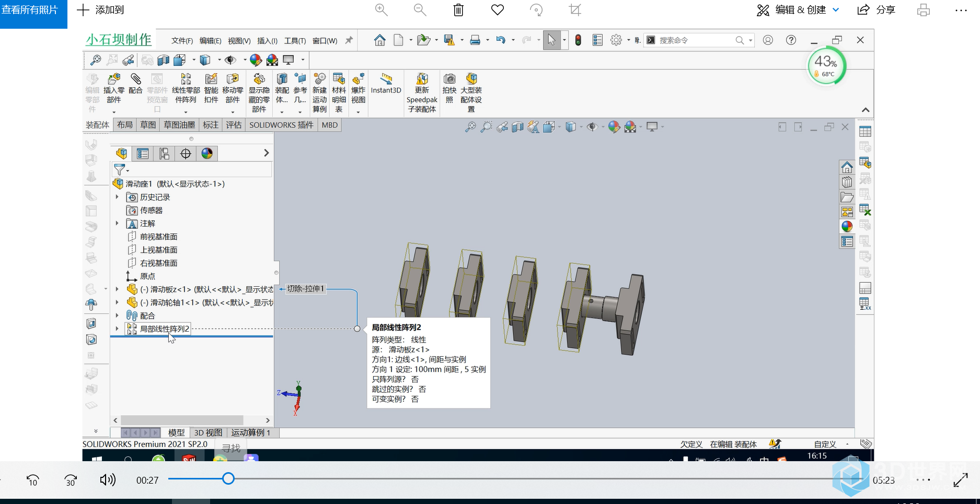Toggle video volume speaker icon
Screen dimensions: 980x504
click(x=108, y=480)
